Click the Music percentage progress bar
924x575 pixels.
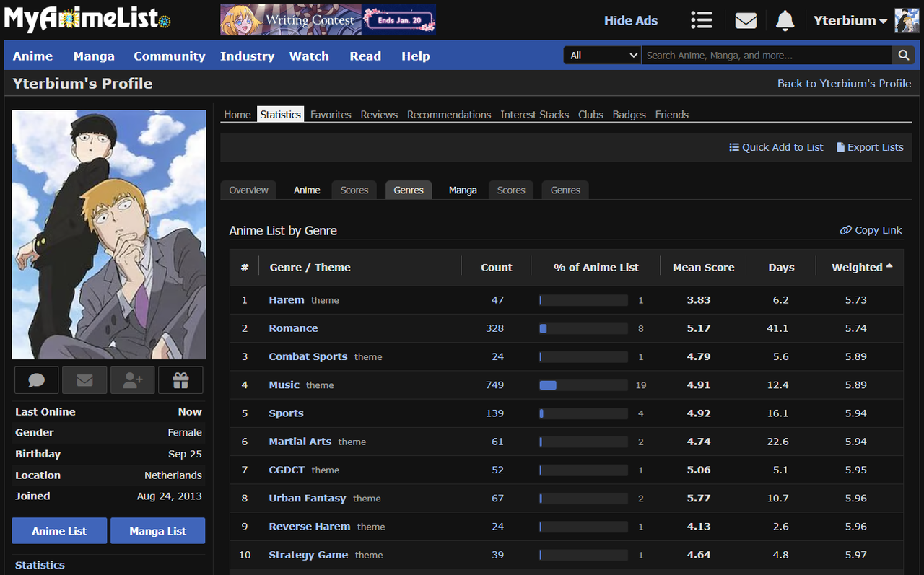(x=583, y=385)
